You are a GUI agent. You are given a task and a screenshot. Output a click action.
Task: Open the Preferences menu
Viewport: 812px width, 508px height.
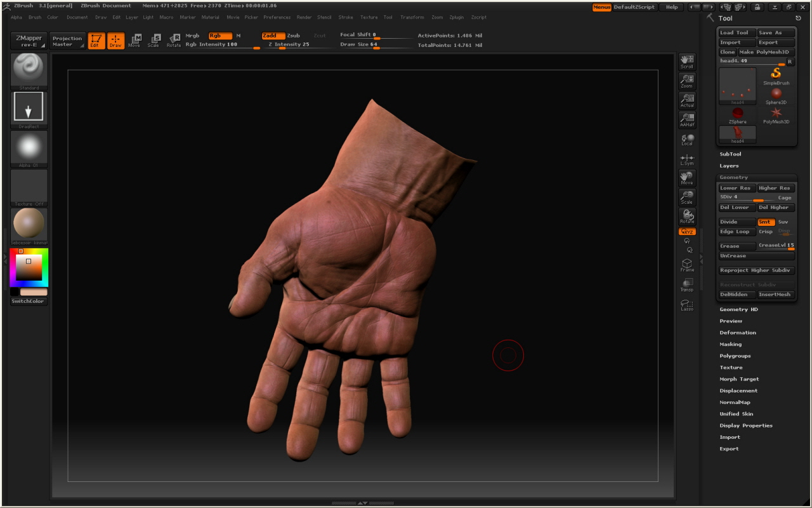pyautogui.click(x=277, y=17)
